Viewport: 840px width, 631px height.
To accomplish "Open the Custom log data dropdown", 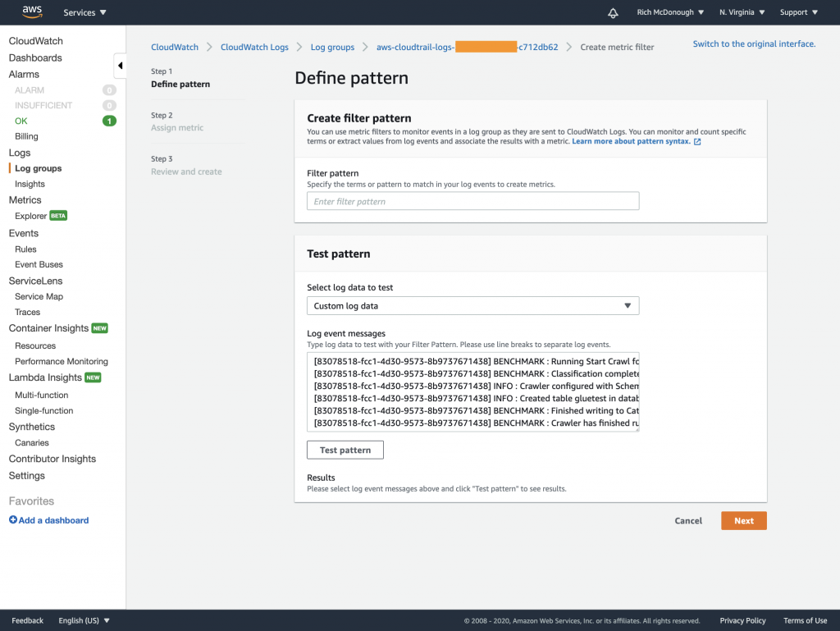I will 473,304.
